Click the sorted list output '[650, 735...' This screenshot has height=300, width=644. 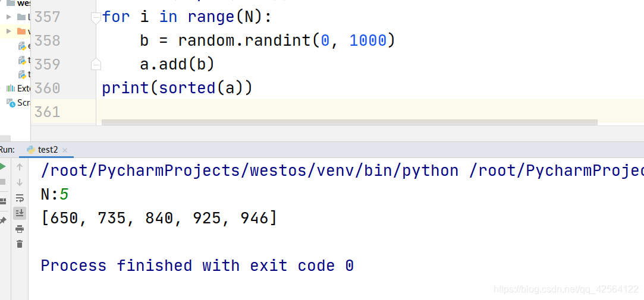(x=159, y=218)
